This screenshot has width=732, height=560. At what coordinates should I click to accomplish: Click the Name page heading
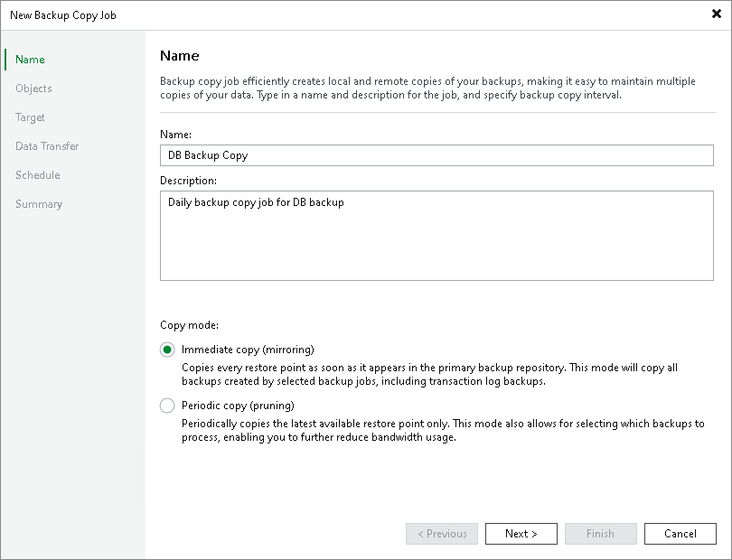click(179, 55)
